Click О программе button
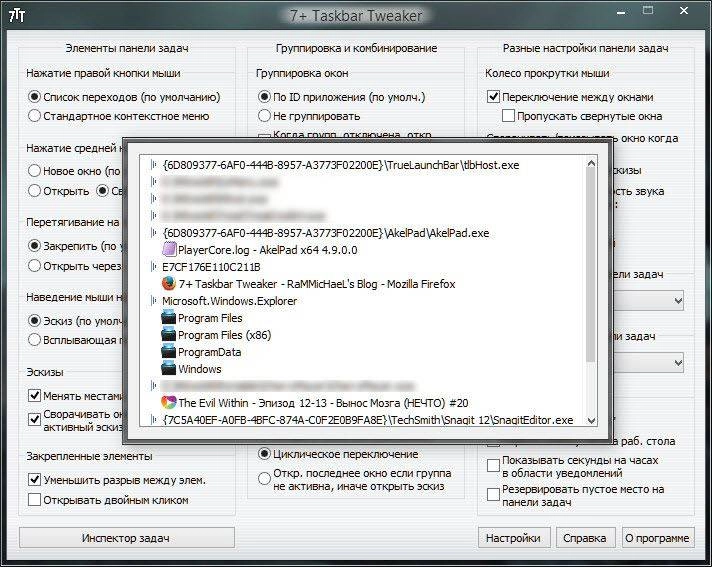The height and width of the screenshot is (567, 712). (x=658, y=538)
